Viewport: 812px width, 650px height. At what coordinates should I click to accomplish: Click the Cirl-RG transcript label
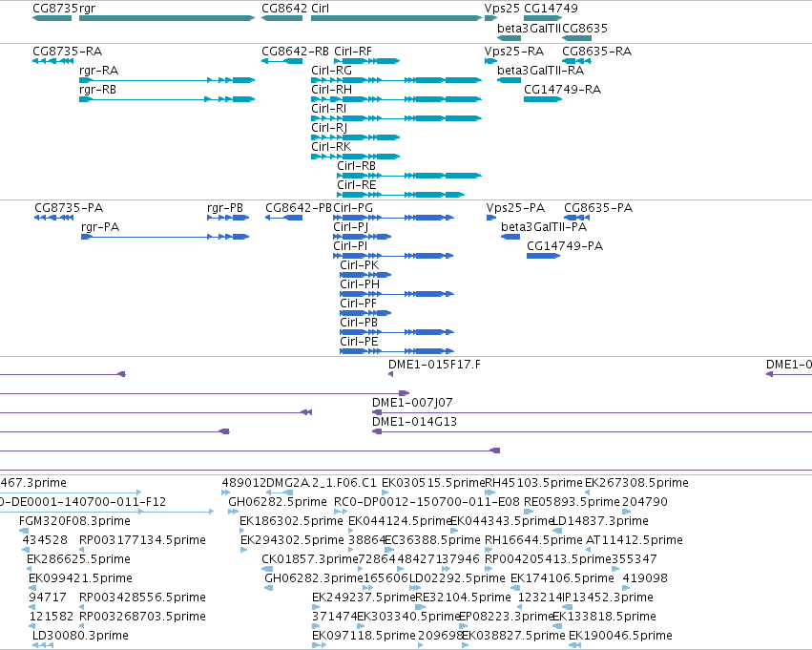pos(331,71)
